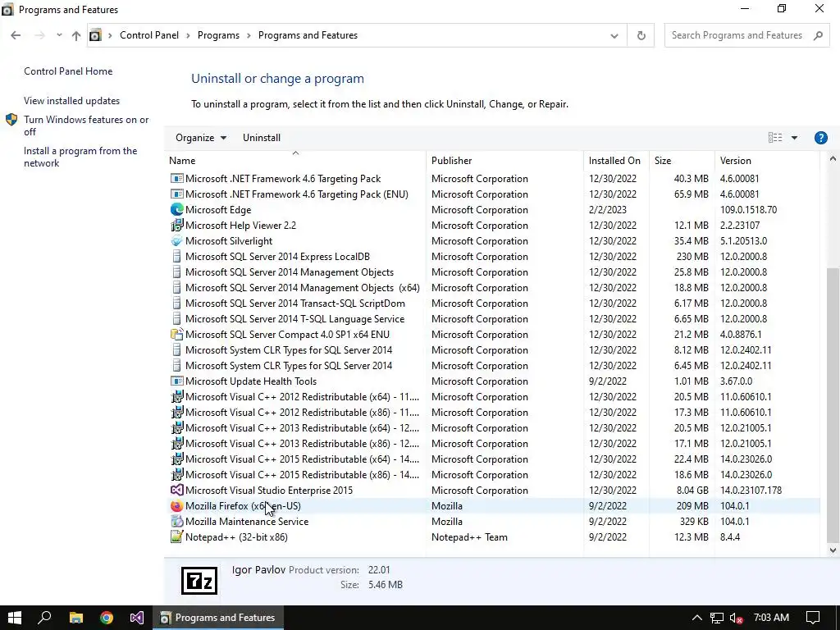Click the Uninstall button
840x630 pixels.
tap(262, 138)
